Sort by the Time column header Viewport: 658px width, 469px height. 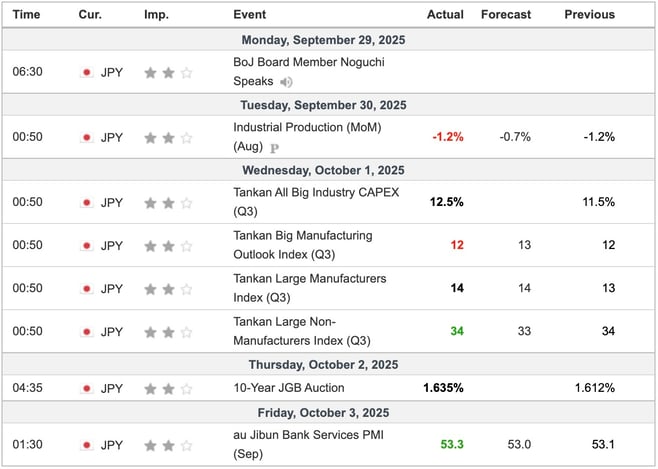[27, 15]
